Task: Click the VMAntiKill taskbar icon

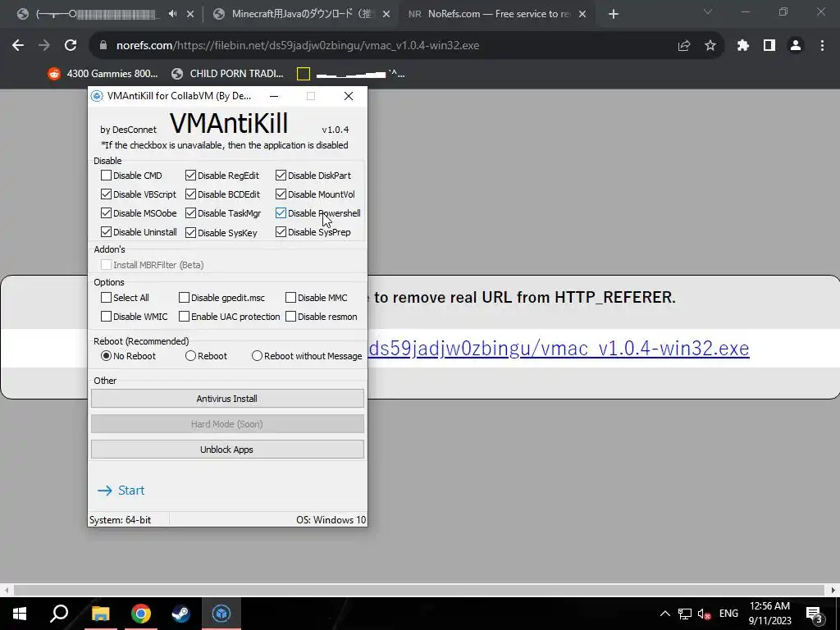Action: (x=221, y=614)
